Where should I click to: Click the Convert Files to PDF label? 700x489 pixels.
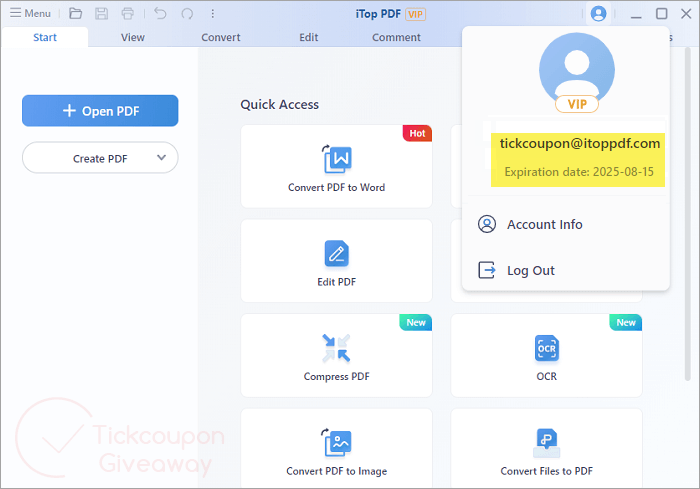(546, 471)
